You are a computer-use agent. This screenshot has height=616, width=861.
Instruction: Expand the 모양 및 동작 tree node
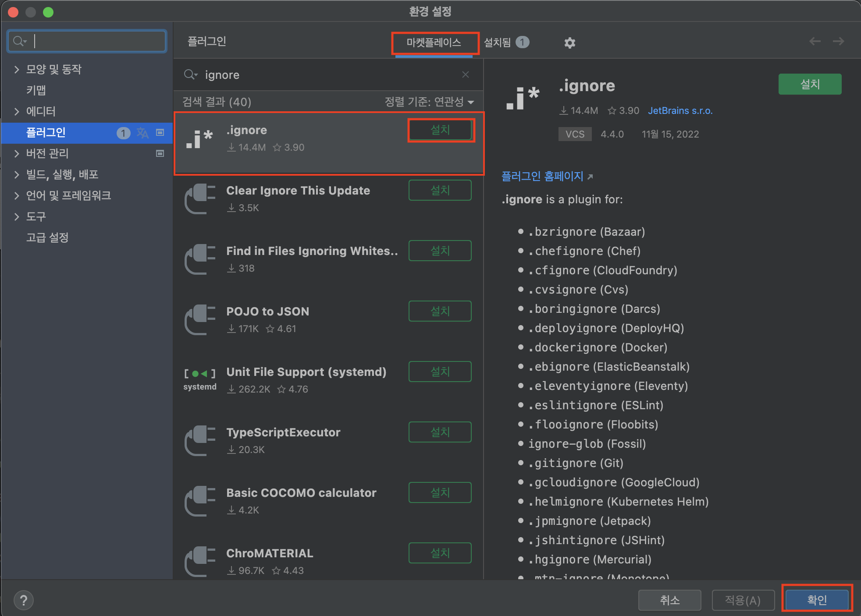[17, 69]
